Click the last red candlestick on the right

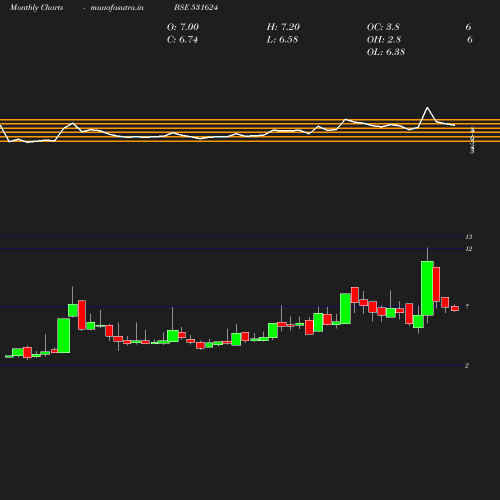tap(455, 308)
